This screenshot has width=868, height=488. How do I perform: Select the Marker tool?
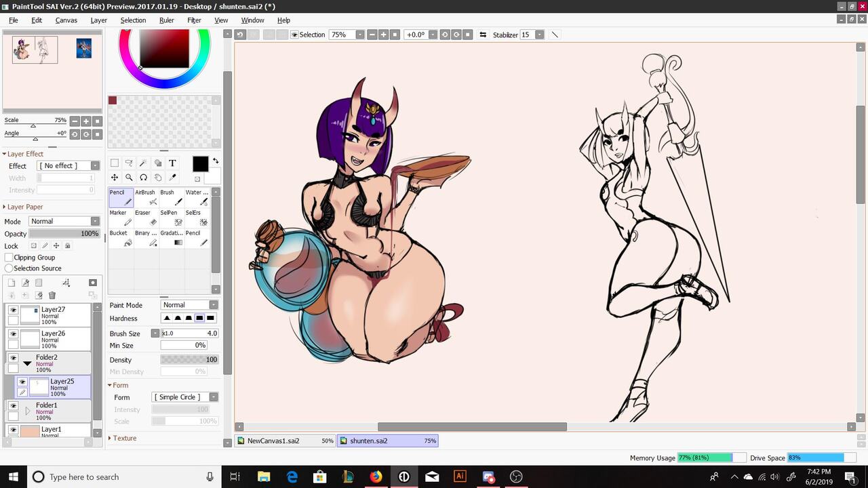(121, 218)
